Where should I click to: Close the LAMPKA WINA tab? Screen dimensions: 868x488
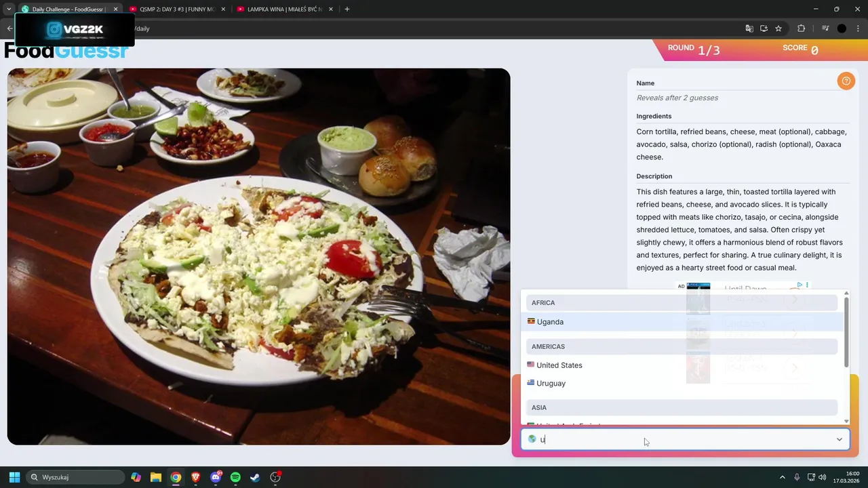332,9
